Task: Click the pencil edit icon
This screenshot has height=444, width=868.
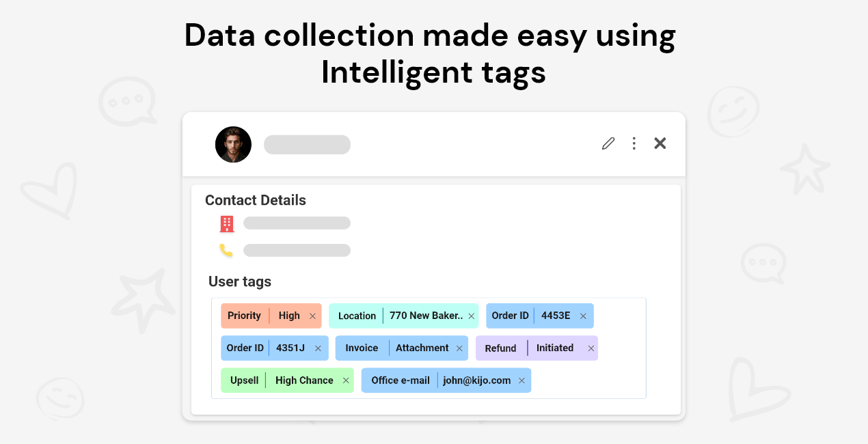Action: tap(608, 143)
